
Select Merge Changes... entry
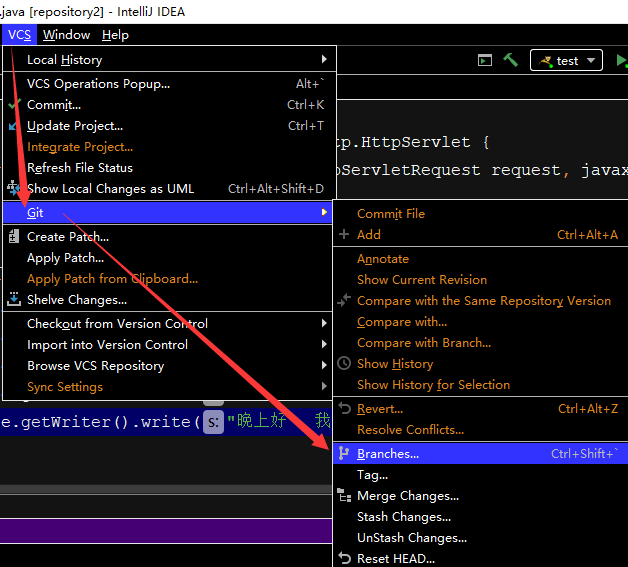tap(481, 496)
